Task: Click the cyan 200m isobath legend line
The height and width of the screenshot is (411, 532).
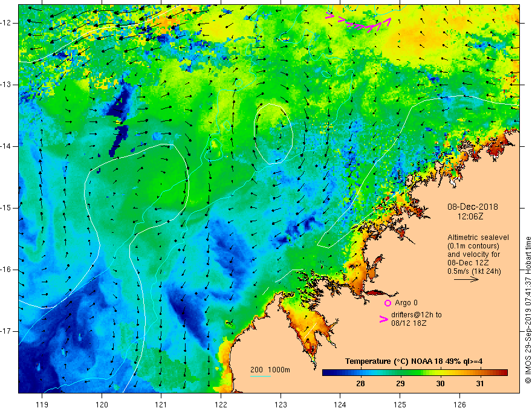Action: (x=261, y=376)
